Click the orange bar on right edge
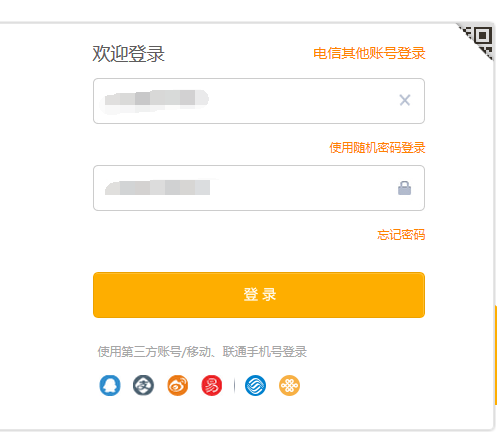This screenshot has width=497, height=442. [496, 355]
